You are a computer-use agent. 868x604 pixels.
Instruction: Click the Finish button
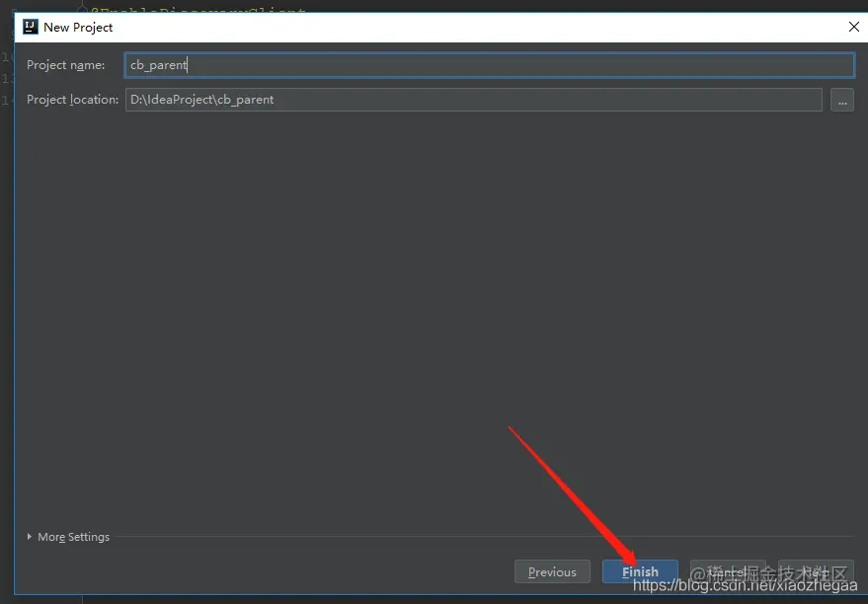640,571
